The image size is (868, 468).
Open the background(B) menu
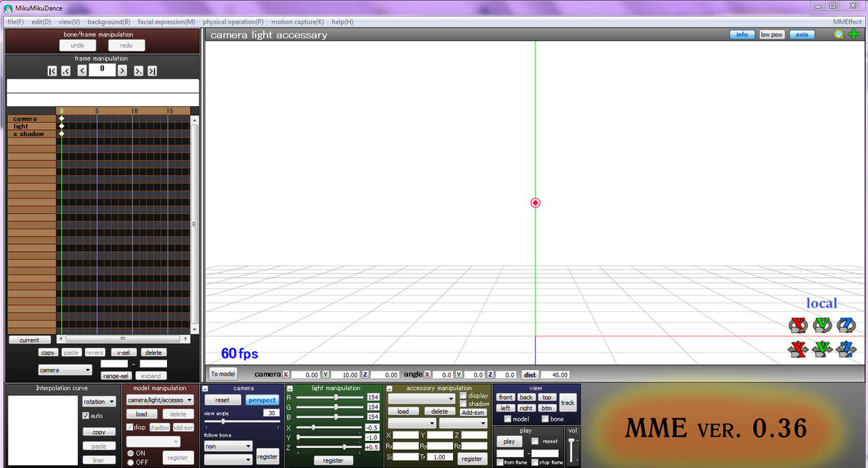pos(109,22)
